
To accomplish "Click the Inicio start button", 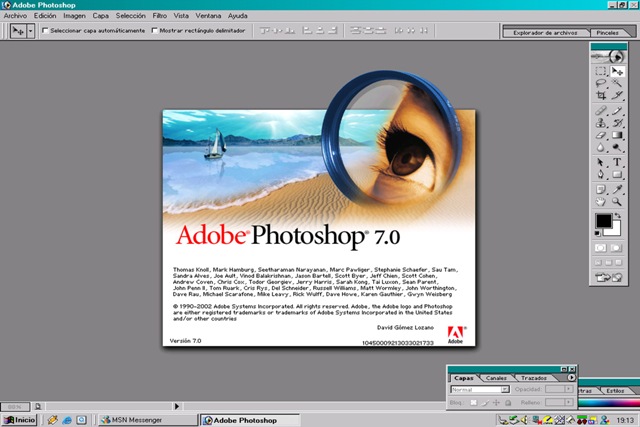I will [x=20, y=420].
